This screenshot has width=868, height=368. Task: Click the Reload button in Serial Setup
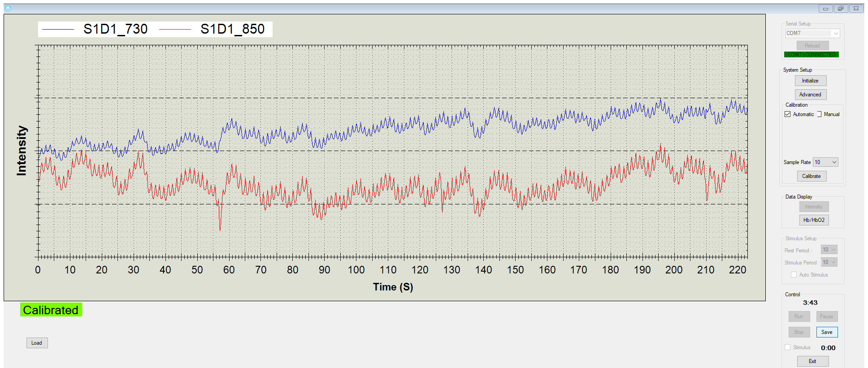click(812, 46)
